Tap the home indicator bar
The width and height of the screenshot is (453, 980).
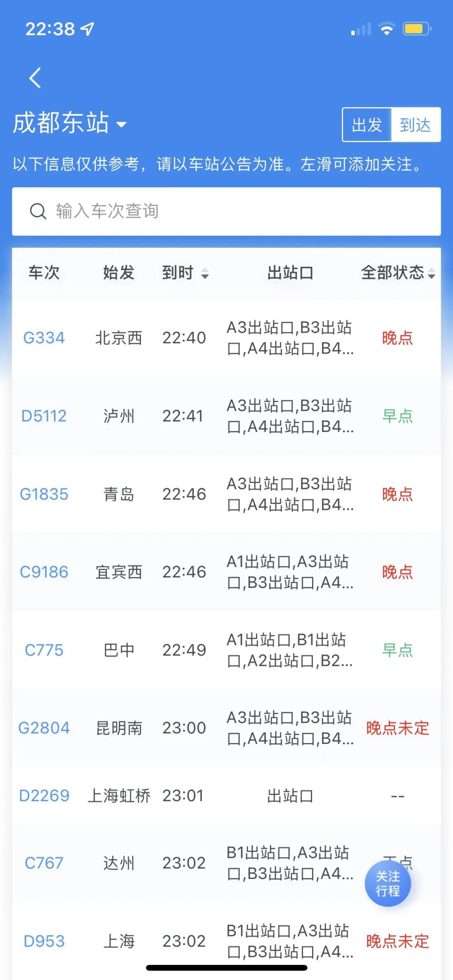(226, 968)
